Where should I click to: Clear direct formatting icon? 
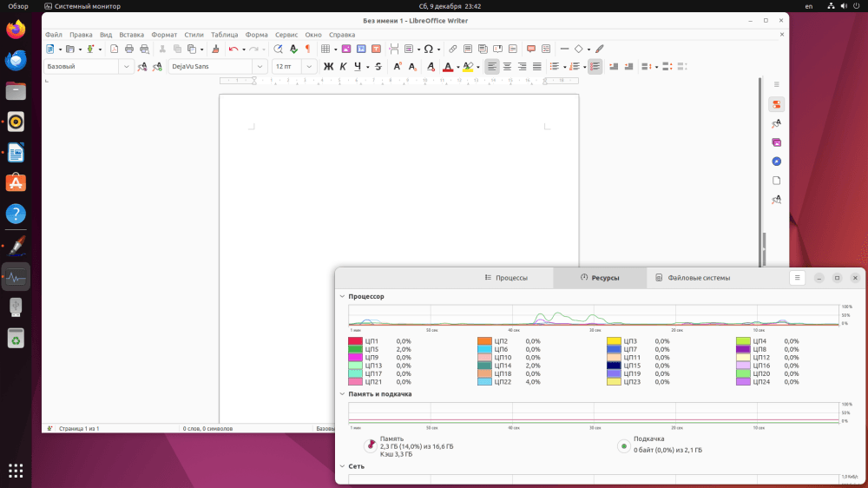coord(431,67)
